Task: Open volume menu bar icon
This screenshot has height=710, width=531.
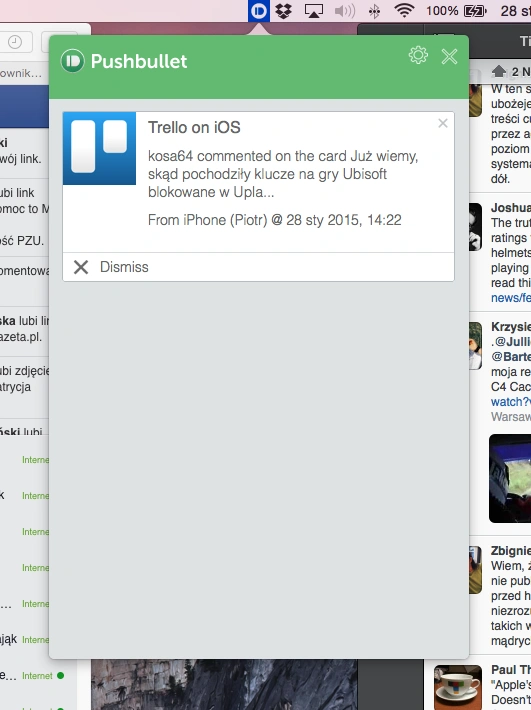Action: tap(345, 11)
